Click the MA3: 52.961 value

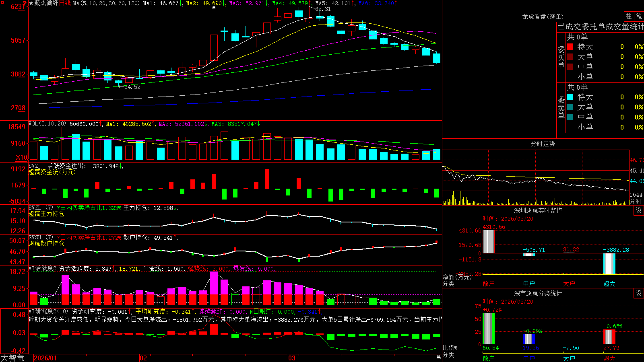pyautogui.click(x=247, y=3)
